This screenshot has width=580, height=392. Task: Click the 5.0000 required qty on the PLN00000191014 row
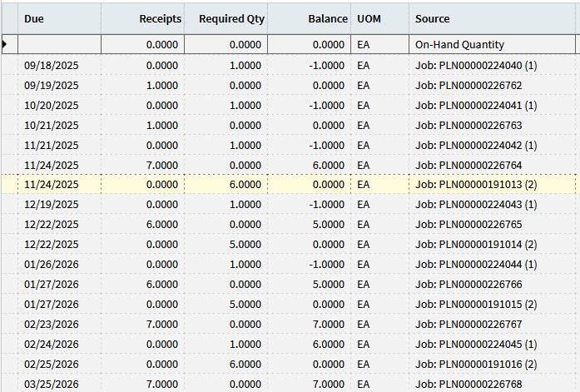pyautogui.click(x=226, y=245)
